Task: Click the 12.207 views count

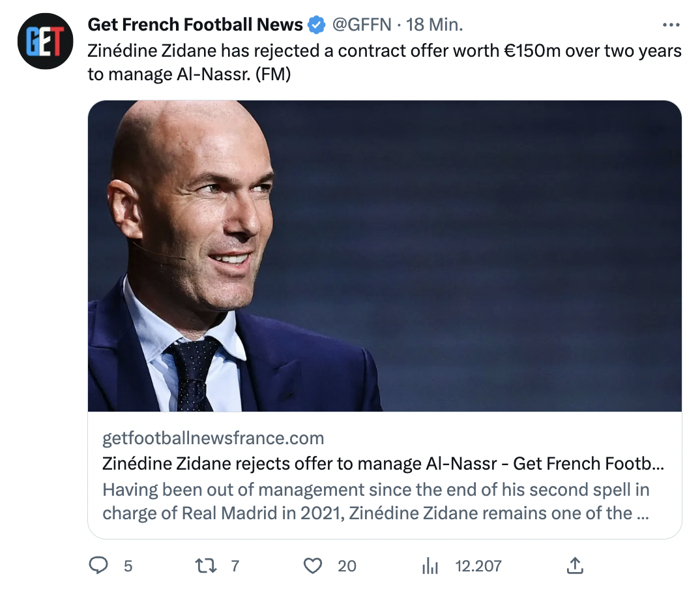Action: [478, 566]
